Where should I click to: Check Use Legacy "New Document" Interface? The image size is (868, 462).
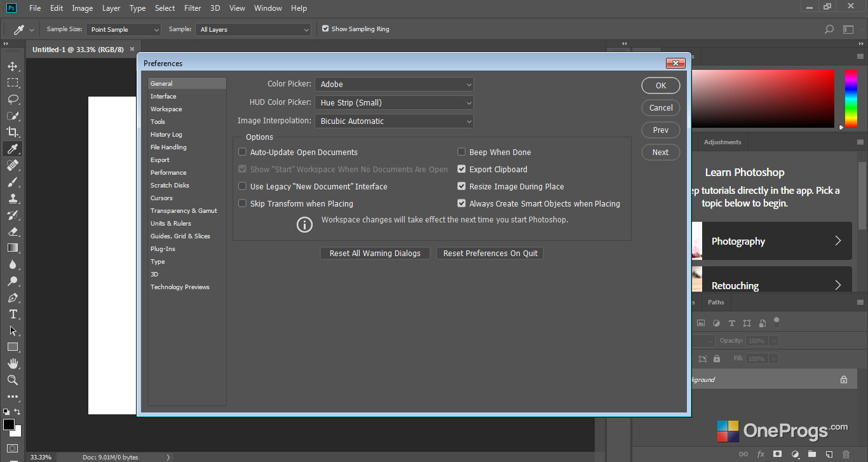tap(242, 186)
